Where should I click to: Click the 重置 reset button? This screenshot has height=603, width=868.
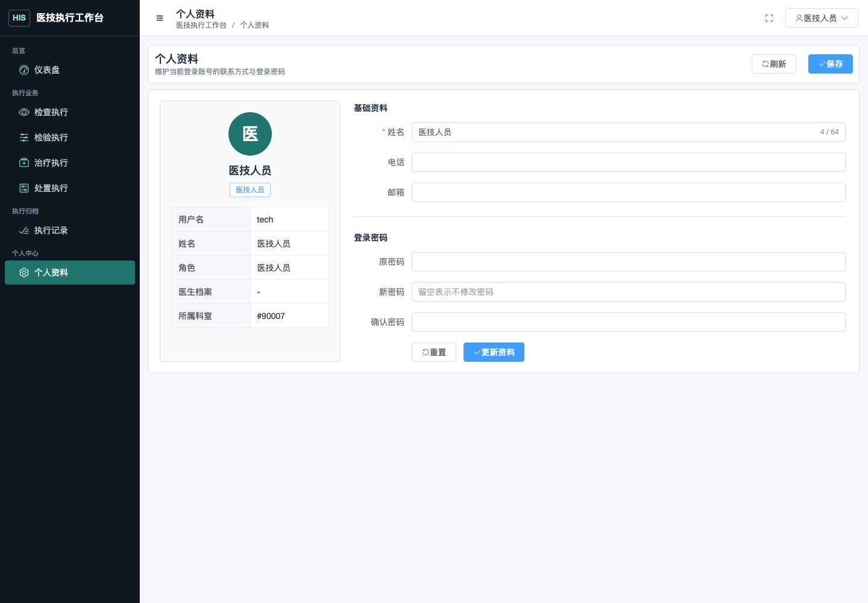point(434,352)
